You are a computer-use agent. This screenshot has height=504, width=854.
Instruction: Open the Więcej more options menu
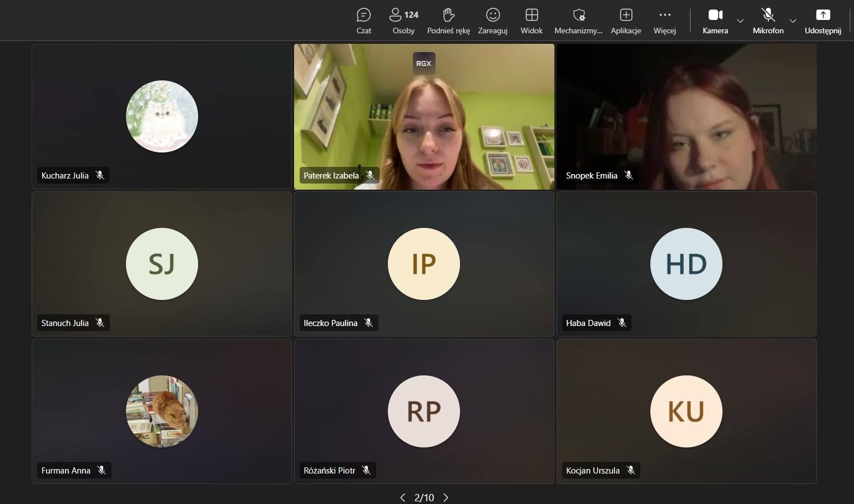click(x=664, y=21)
